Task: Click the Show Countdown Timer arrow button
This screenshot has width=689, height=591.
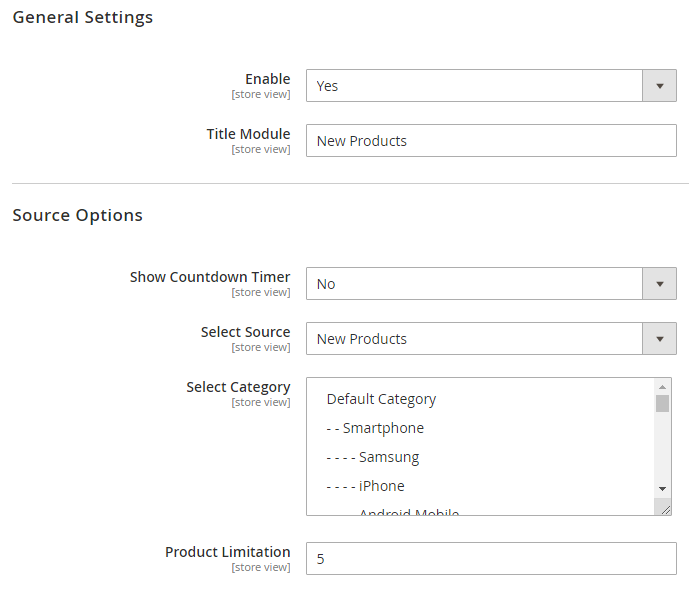Action: coord(659,284)
